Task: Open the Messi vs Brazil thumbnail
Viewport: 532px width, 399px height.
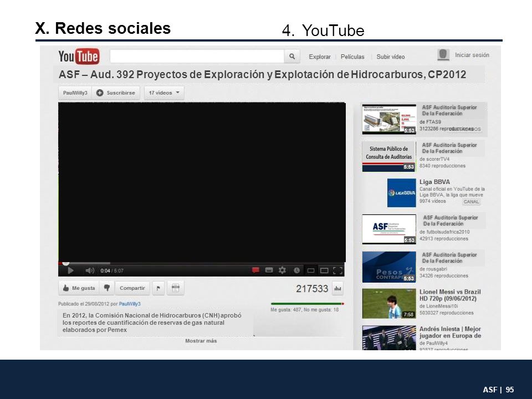Action: point(389,304)
